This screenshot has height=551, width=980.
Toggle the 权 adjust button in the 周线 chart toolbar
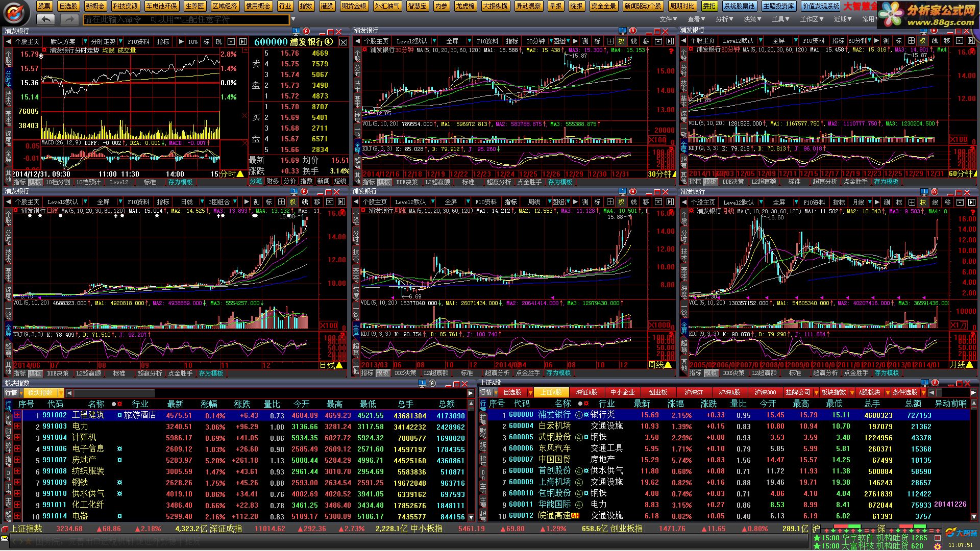point(621,202)
